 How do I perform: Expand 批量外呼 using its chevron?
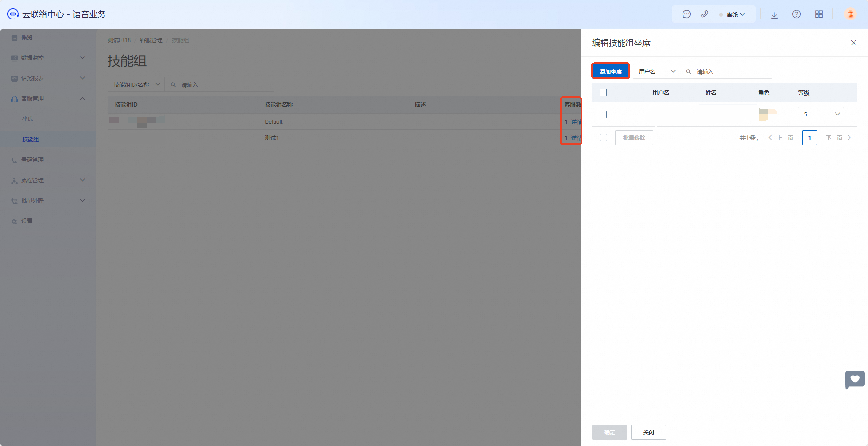(x=83, y=201)
